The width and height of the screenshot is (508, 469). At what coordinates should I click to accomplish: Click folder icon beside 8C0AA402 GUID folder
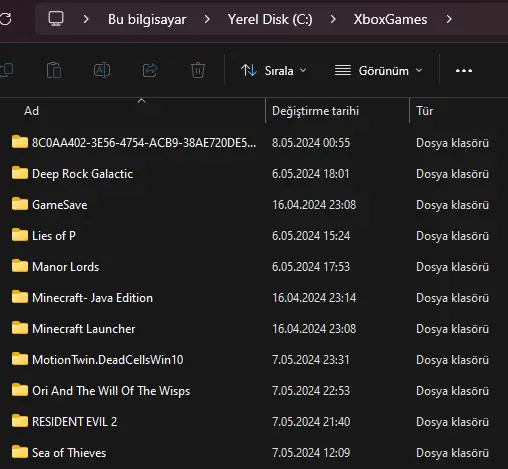tap(20, 142)
